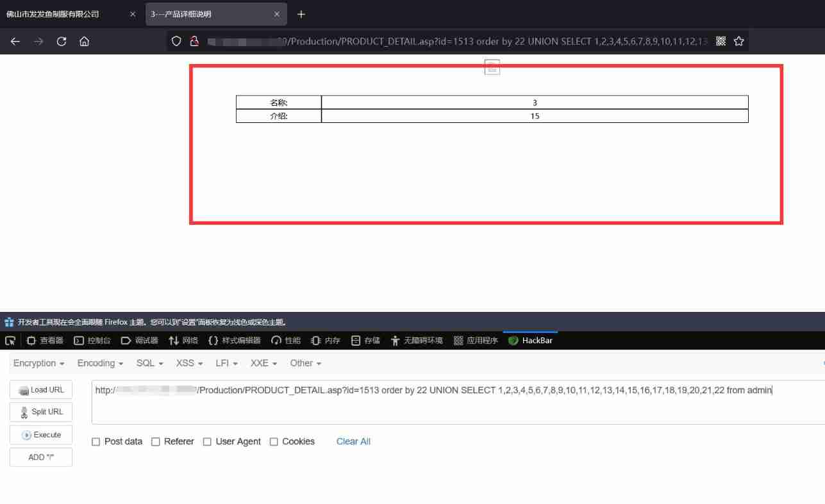Open the browser home page

pos(84,41)
